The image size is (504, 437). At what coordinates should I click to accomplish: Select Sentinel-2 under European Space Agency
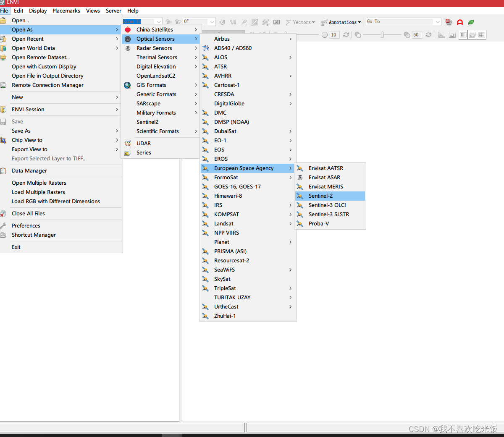pyautogui.click(x=330, y=196)
